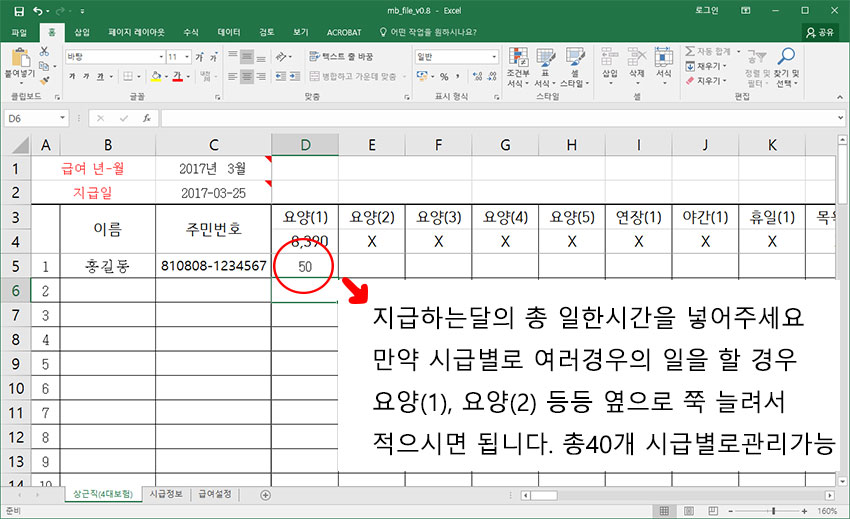Add a new sheet with plus icon
This screenshot has width=850, height=519.
265,494
